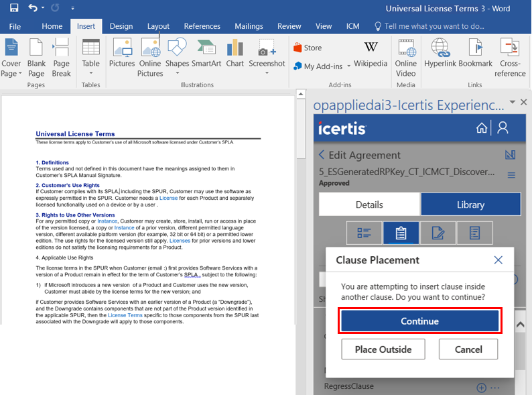Open the References ribbon tab

point(202,26)
